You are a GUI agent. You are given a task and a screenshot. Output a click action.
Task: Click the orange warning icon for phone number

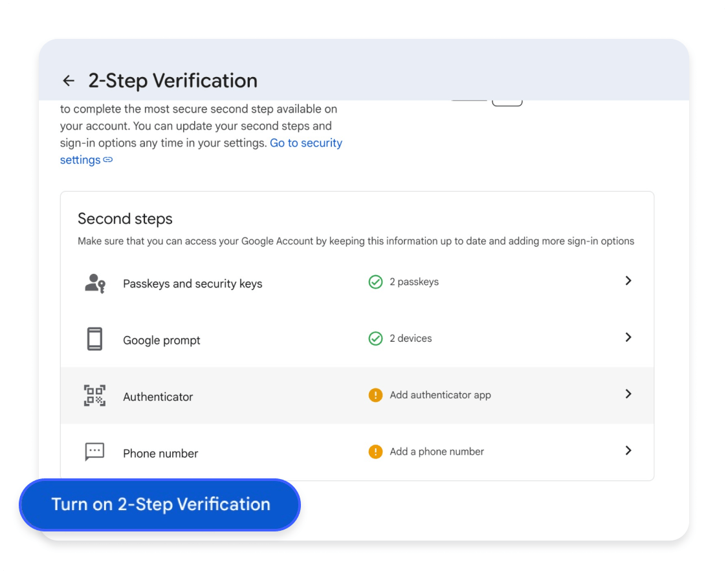(x=375, y=452)
